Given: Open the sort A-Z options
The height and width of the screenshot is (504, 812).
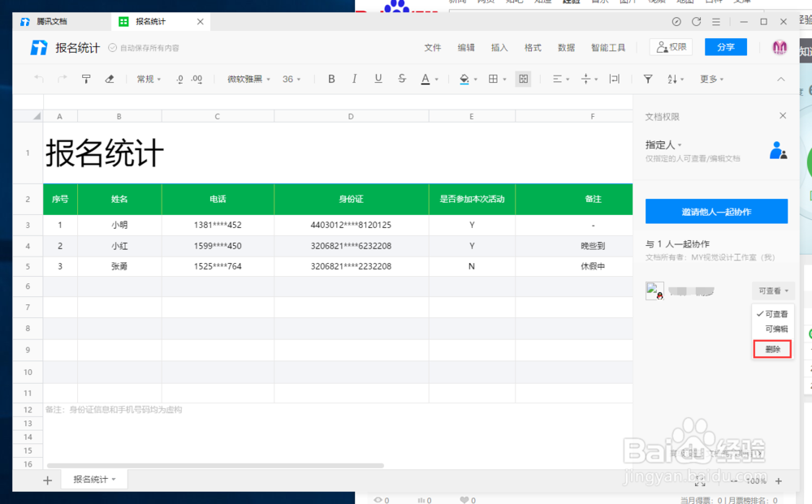Looking at the screenshot, I should [x=676, y=79].
